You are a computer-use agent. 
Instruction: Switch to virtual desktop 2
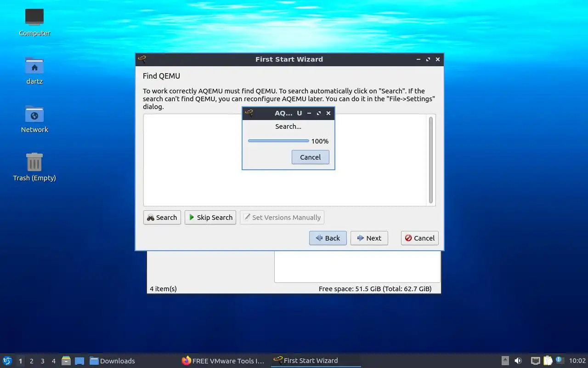pyautogui.click(x=31, y=361)
